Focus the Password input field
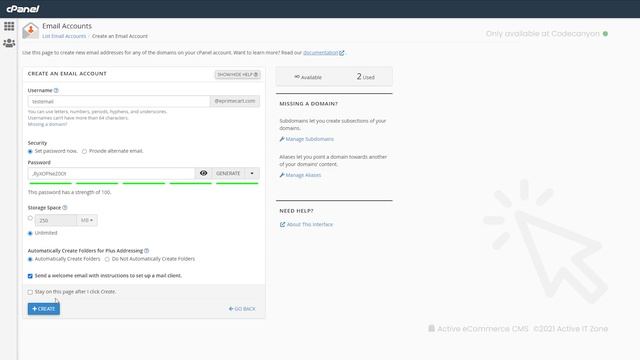 (x=111, y=173)
